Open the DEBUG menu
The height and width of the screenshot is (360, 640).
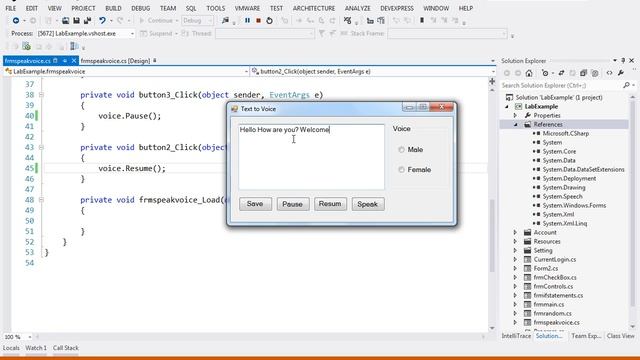point(140,8)
